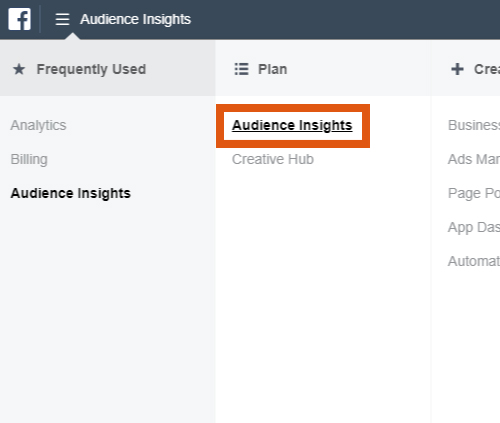
Task: Open the Ads Manager link in the right column
Action: point(474,159)
